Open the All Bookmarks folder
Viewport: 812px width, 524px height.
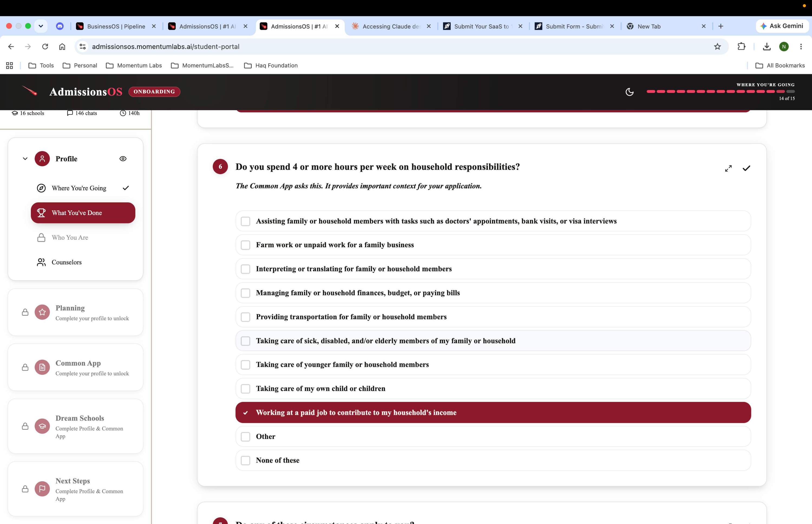780,65
